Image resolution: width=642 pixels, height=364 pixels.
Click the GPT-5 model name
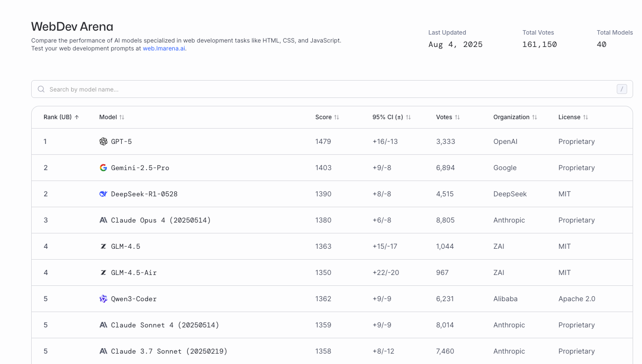coord(121,141)
